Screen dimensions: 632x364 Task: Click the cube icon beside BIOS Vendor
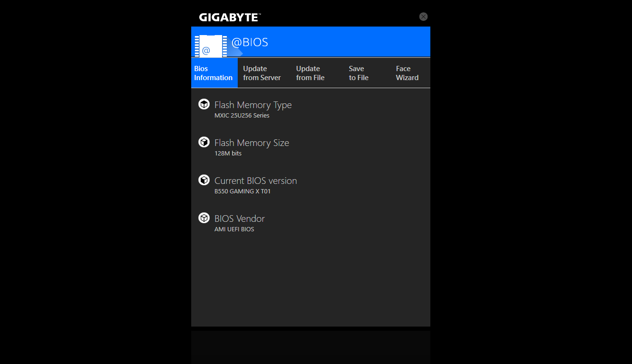(x=204, y=218)
